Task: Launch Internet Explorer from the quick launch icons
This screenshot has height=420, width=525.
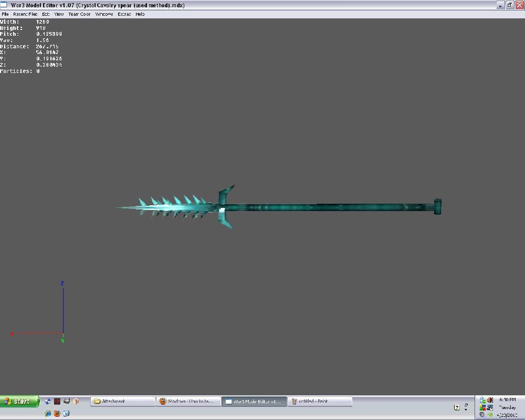Action: point(48,413)
